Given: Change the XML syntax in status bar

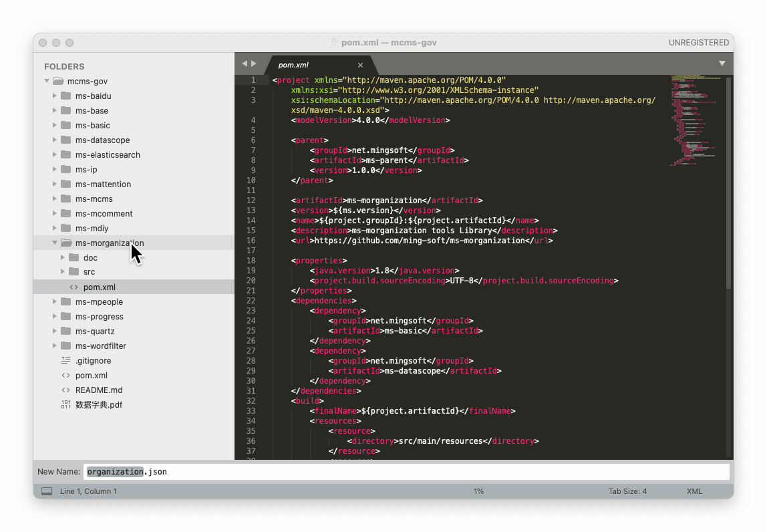Looking at the screenshot, I should coord(694,491).
